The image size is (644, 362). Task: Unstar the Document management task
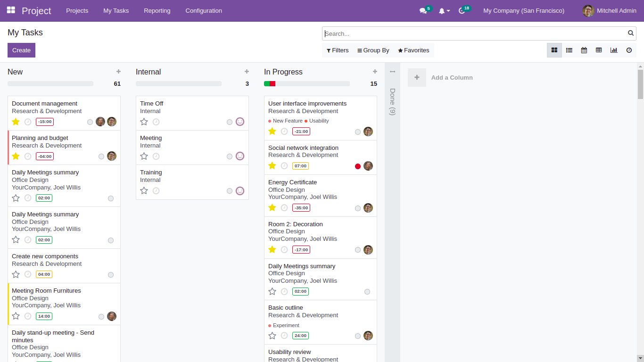coord(16,122)
